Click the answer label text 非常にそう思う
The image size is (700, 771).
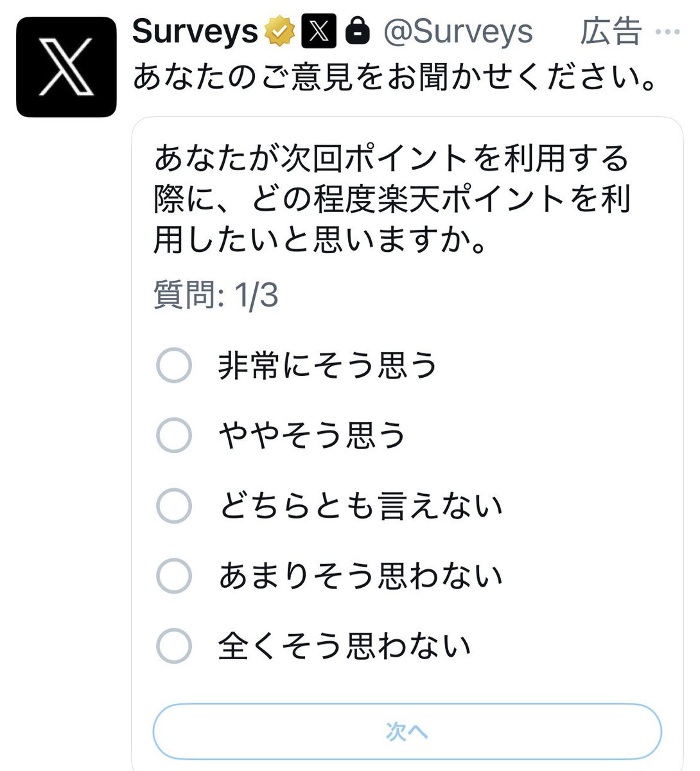click(x=328, y=366)
